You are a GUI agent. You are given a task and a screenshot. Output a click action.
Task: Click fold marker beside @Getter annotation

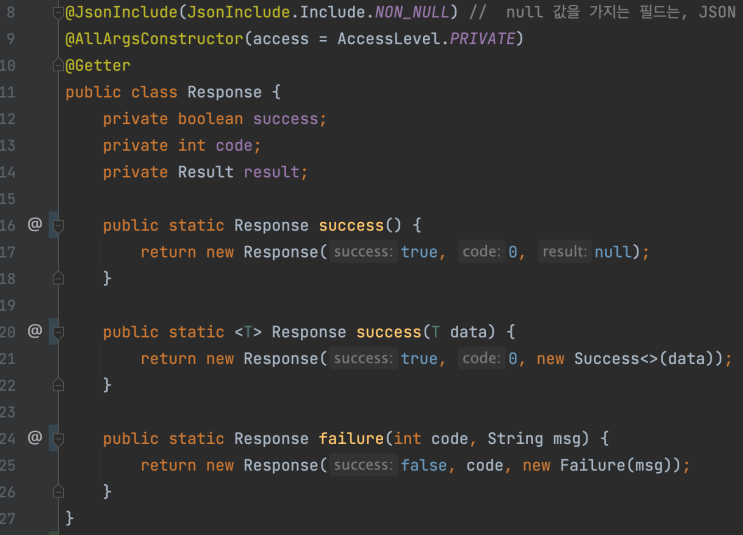[58, 65]
